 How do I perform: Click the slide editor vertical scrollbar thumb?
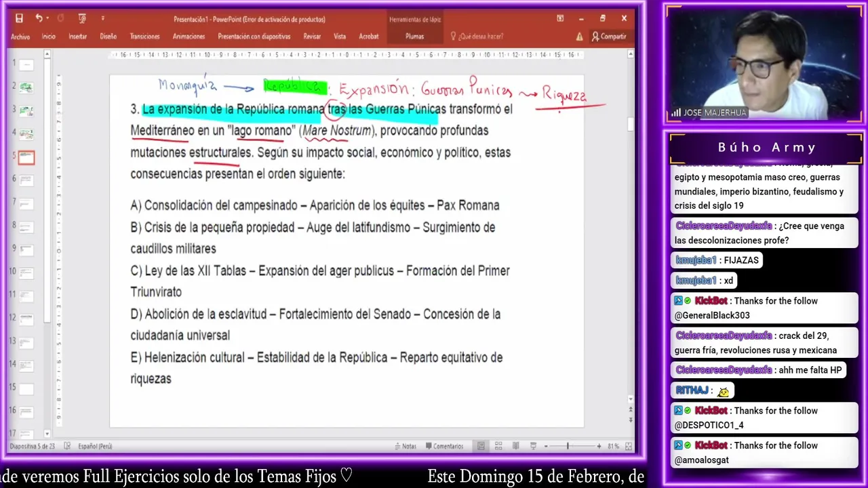coord(631,124)
